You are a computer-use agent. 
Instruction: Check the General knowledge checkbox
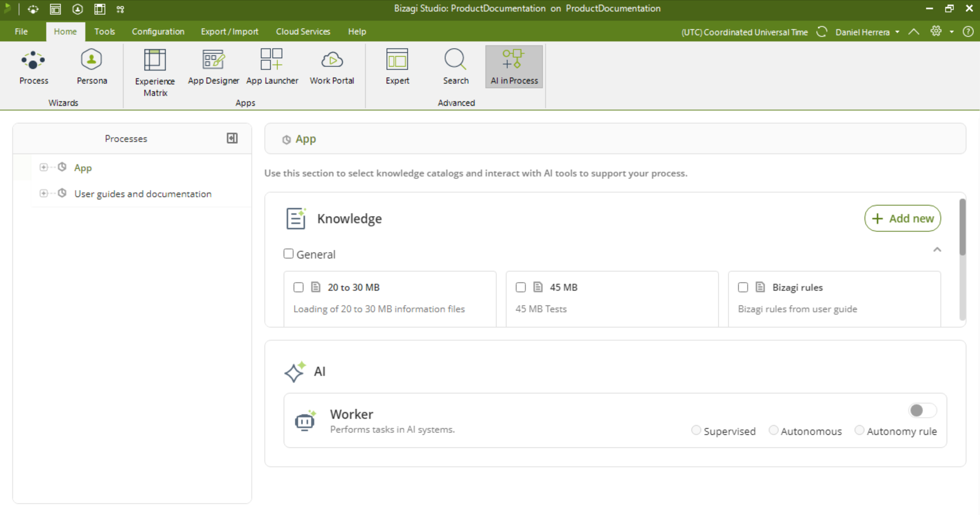tap(289, 254)
